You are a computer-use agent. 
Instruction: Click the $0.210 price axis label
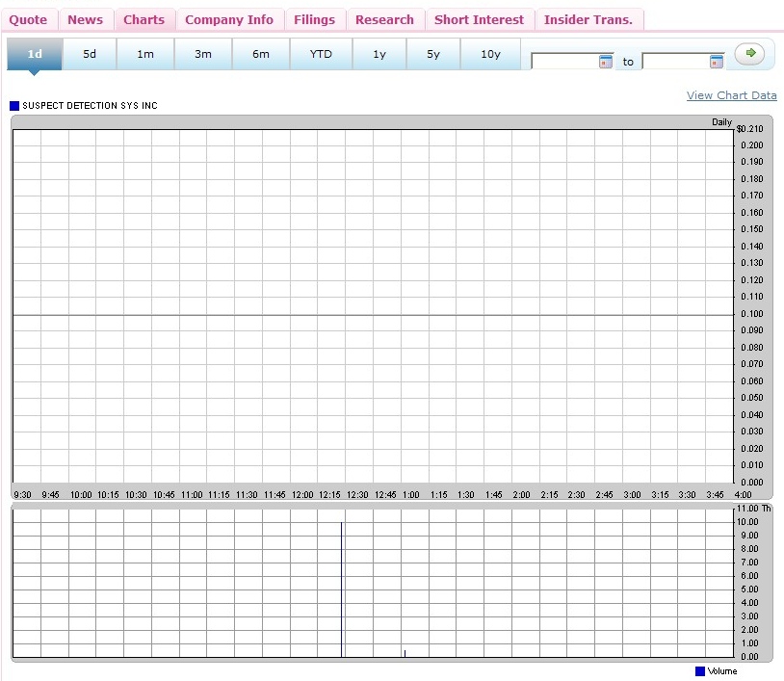[x=749, y=129]
